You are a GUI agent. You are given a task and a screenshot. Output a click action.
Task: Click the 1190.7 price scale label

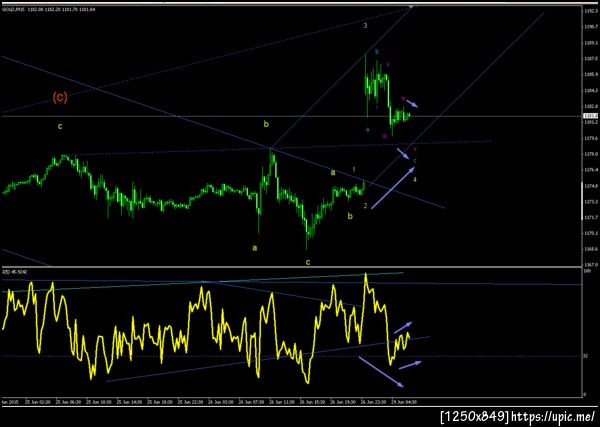coord(589,27)
